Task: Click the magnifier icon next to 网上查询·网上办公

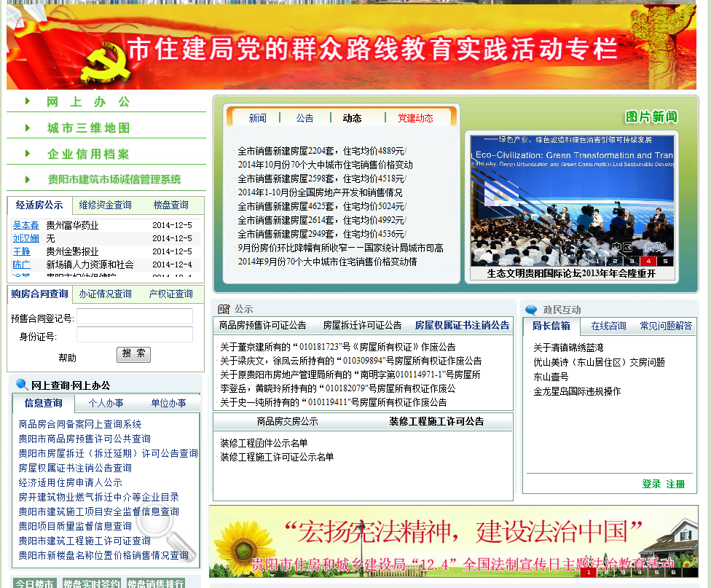Action: (x=22, y=385)
